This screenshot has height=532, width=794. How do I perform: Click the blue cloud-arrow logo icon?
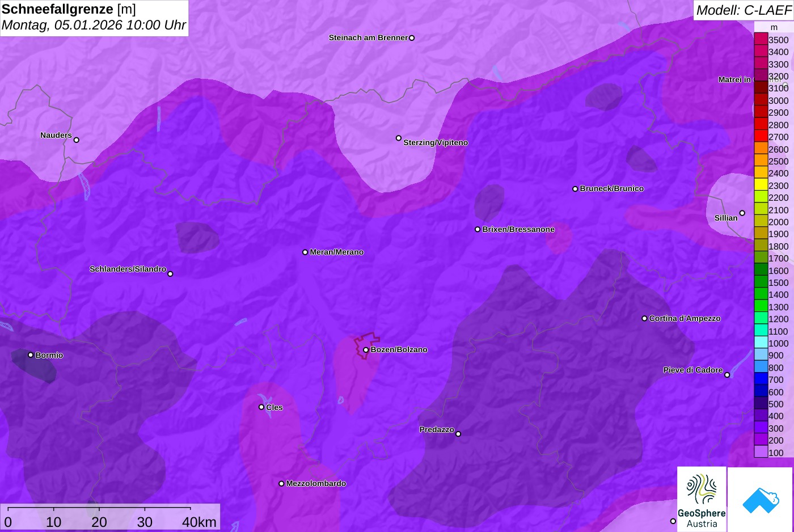761,500
